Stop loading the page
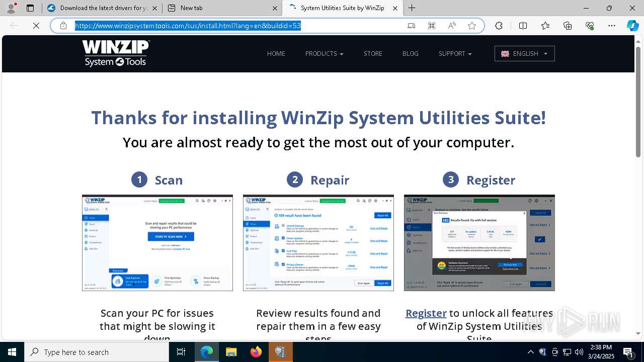Screen dimensions: 644x362 pos(36,26)
